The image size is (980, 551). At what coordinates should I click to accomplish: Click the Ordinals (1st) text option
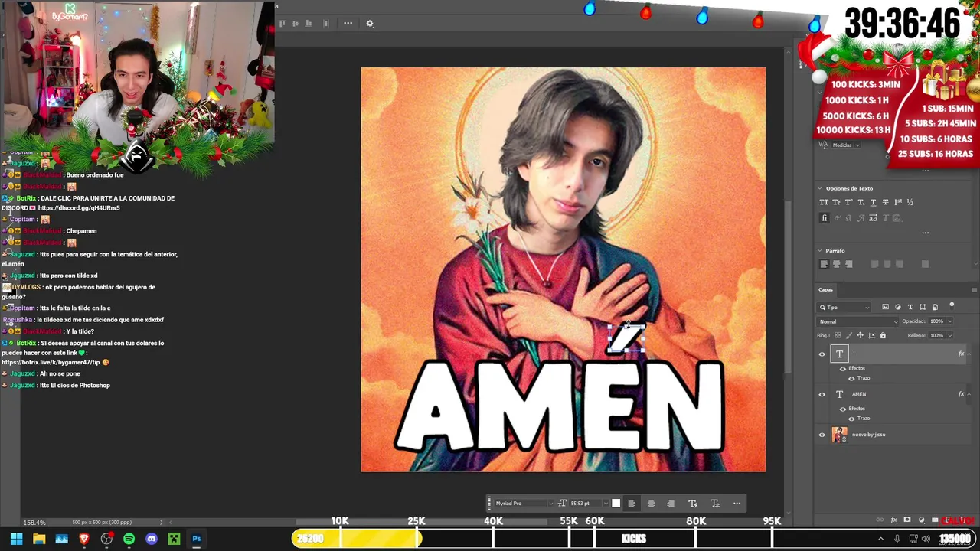tap(897, 202)
